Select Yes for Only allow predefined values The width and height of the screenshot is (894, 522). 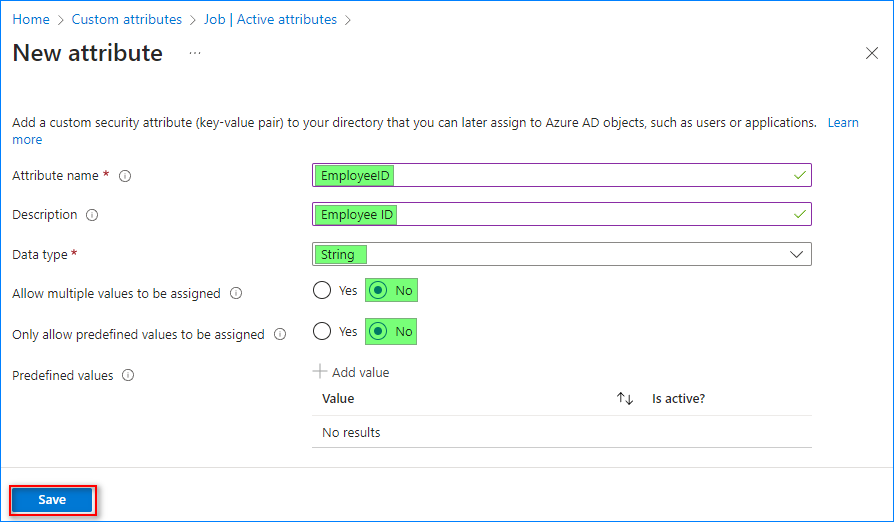(x=322, y=332)
